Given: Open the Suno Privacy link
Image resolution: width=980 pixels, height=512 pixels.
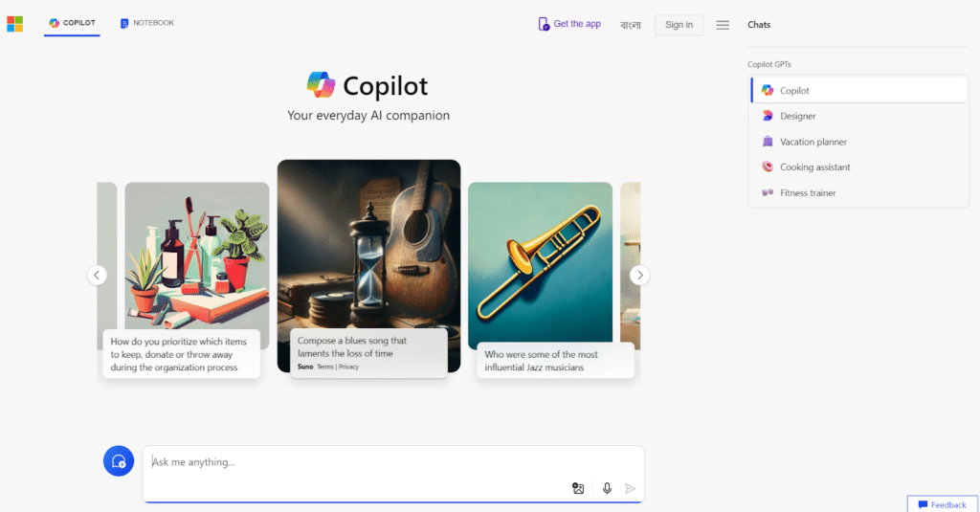Looking at the screenshot, I should point(348,367).
